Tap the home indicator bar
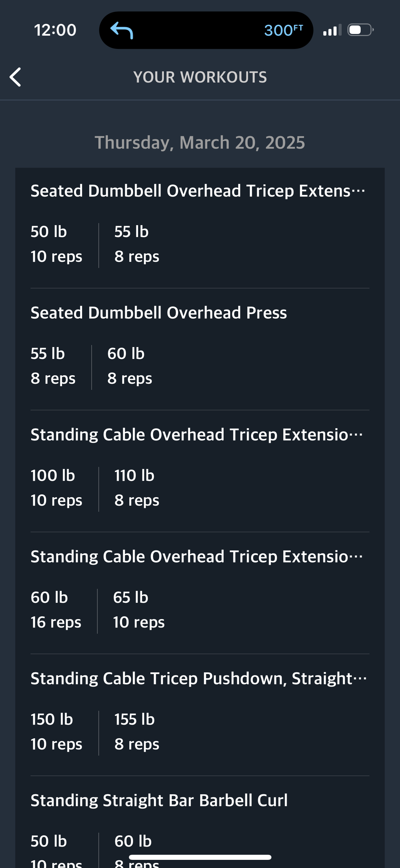Screen dimensions: 400x868 200,857
